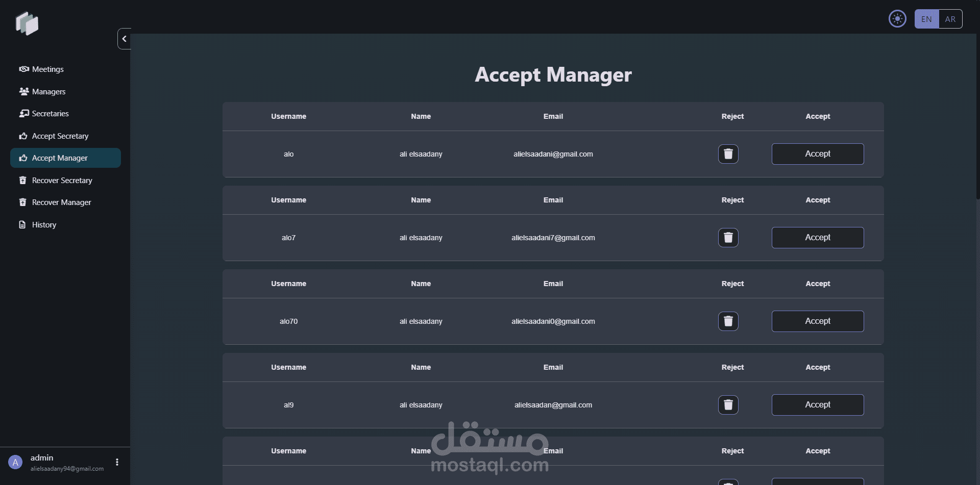This screenshot has height=485, width=980.
Task: Click email alielsaadani0@gmail.com
Action: 553,321
